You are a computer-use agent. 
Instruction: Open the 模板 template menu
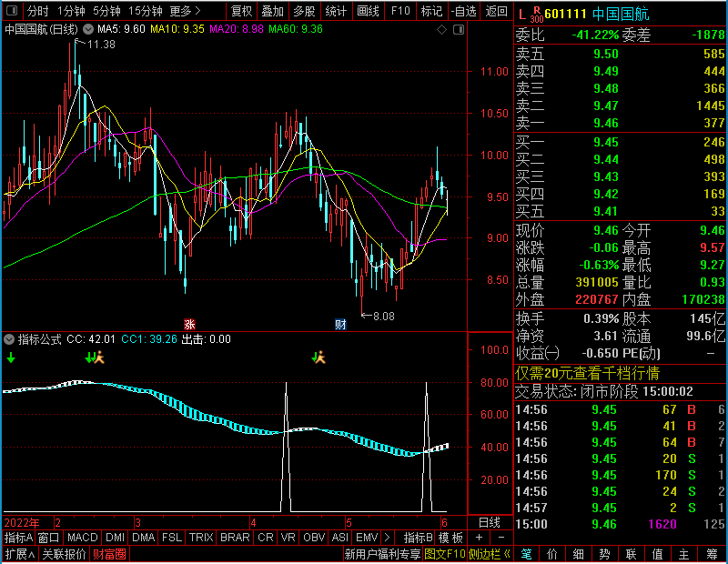(450, 538)
